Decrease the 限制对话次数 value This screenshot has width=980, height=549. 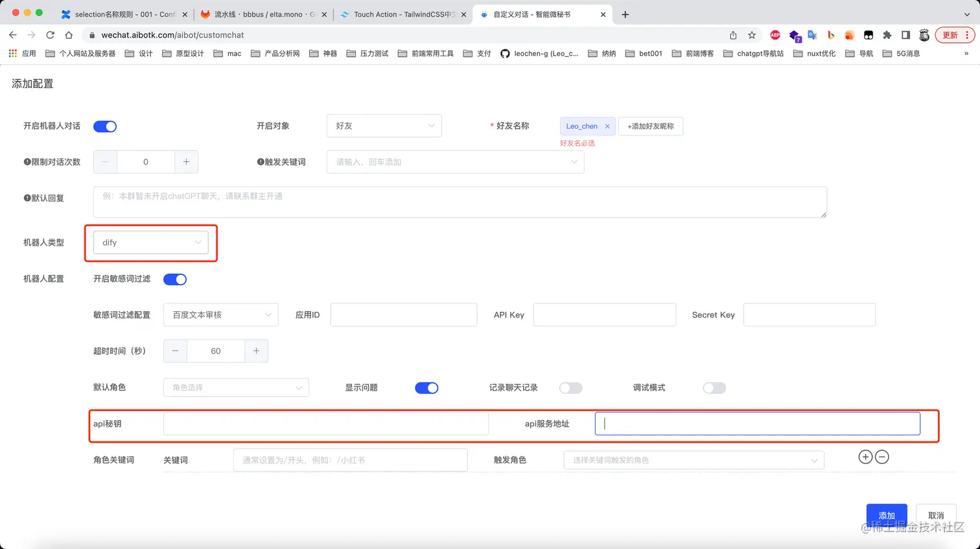coord(105,162)
